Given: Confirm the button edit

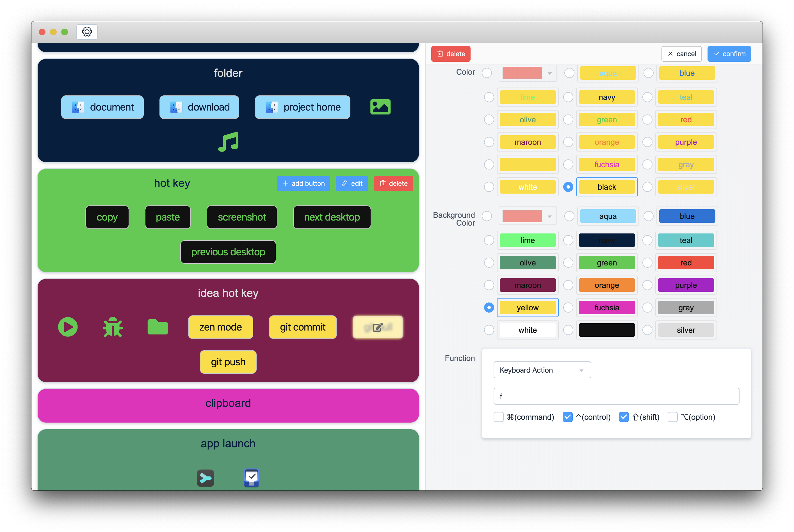Looking at the screenshot, I should 729,54.
